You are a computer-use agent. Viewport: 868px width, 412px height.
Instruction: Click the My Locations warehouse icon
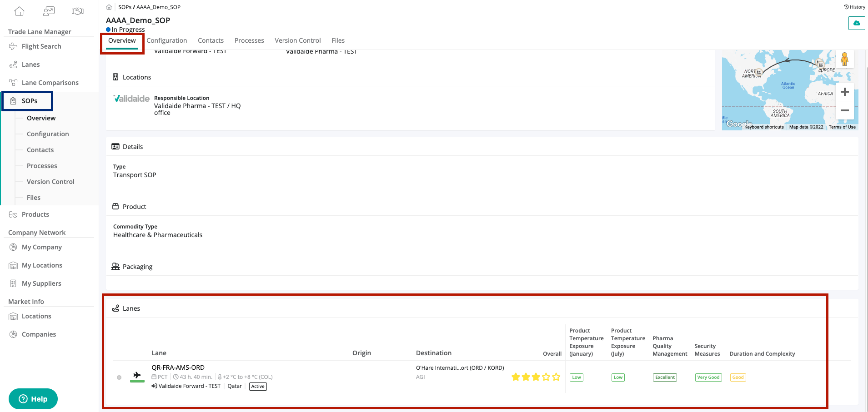[13, 265]
